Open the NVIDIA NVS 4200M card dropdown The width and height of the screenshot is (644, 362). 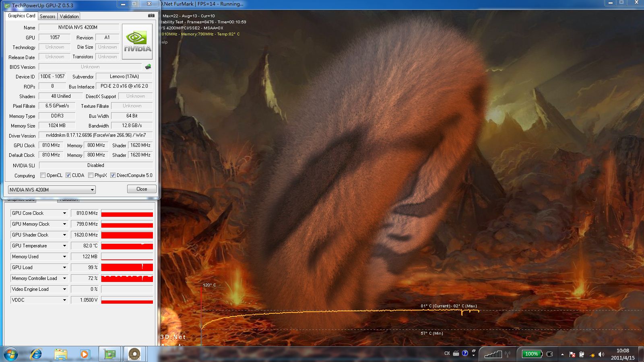[52, 189]
